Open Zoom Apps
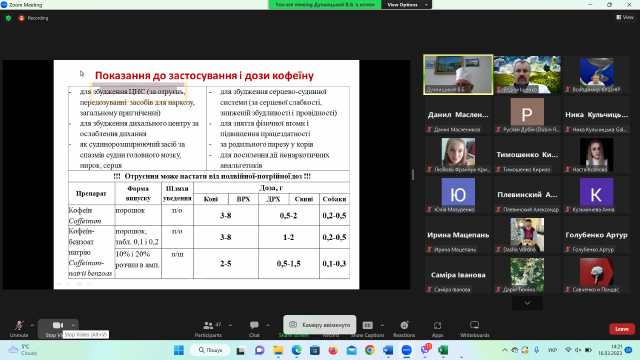The image size is (640, 360). click(437, 329)
